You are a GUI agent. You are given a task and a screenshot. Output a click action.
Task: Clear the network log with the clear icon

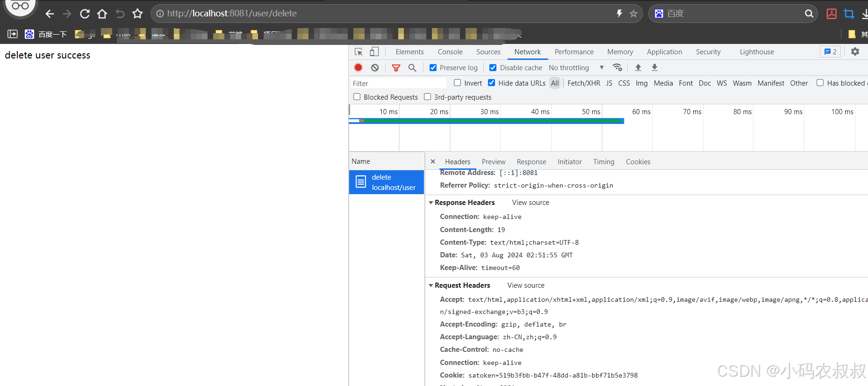[x=375, y=67]
